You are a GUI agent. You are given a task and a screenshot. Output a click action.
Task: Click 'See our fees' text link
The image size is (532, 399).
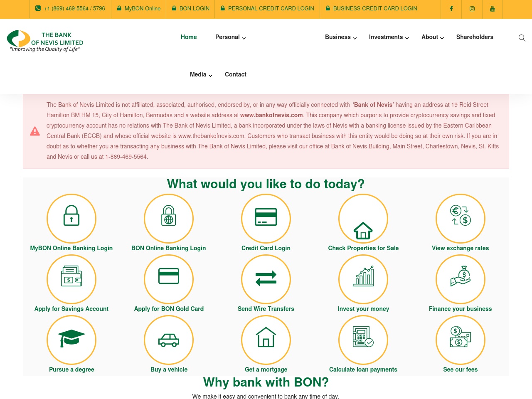461,369
